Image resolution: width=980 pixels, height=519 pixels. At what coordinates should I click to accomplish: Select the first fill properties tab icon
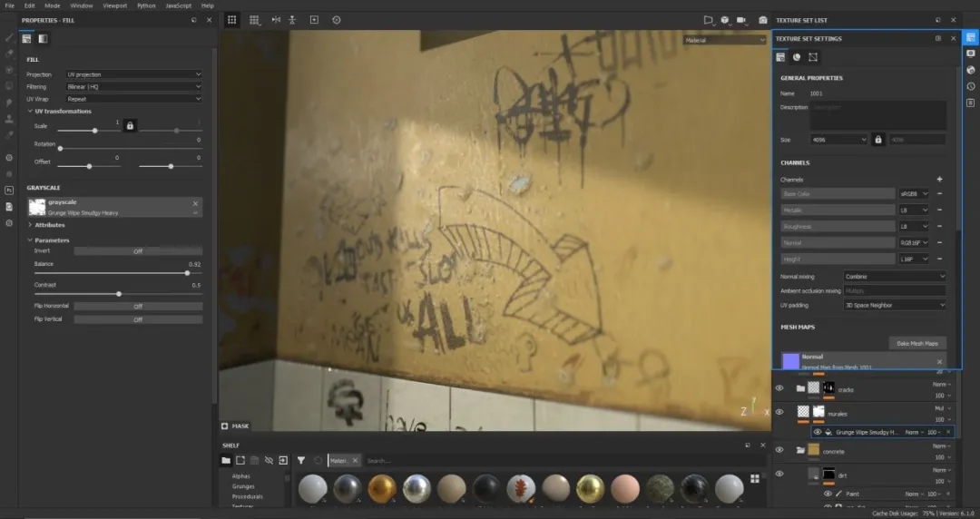pos(26,39)
